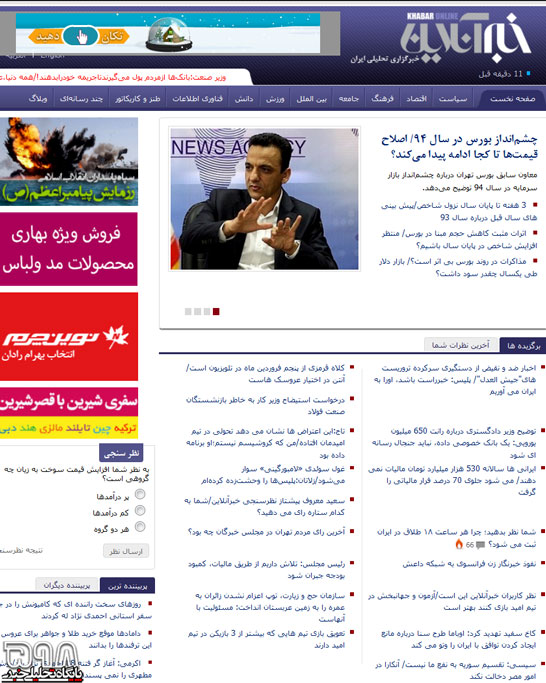Switch to the آخرین نظرات شما tab
546x683 pixels.
click(x=461, y=345)
